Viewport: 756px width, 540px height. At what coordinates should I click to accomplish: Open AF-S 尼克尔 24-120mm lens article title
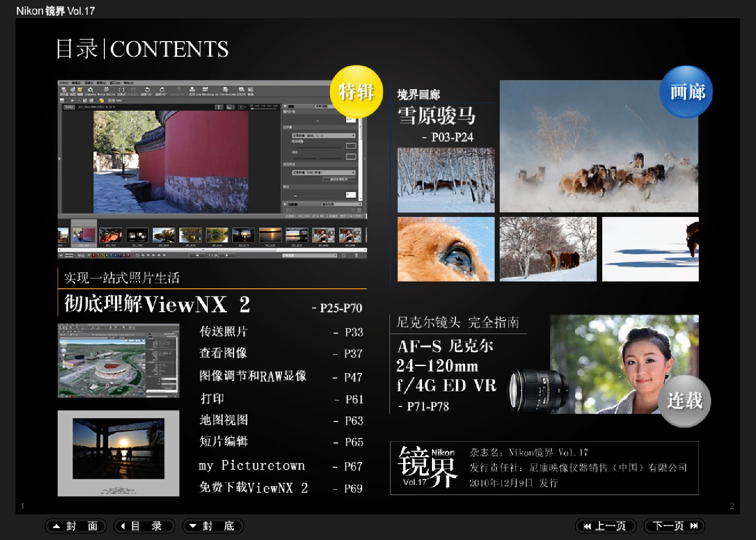pos(447,366)
